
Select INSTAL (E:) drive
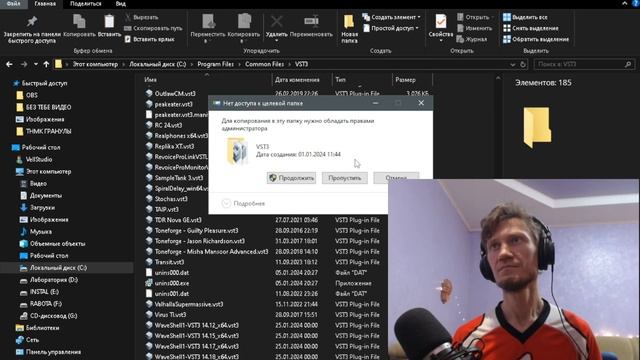click(44, 292)
